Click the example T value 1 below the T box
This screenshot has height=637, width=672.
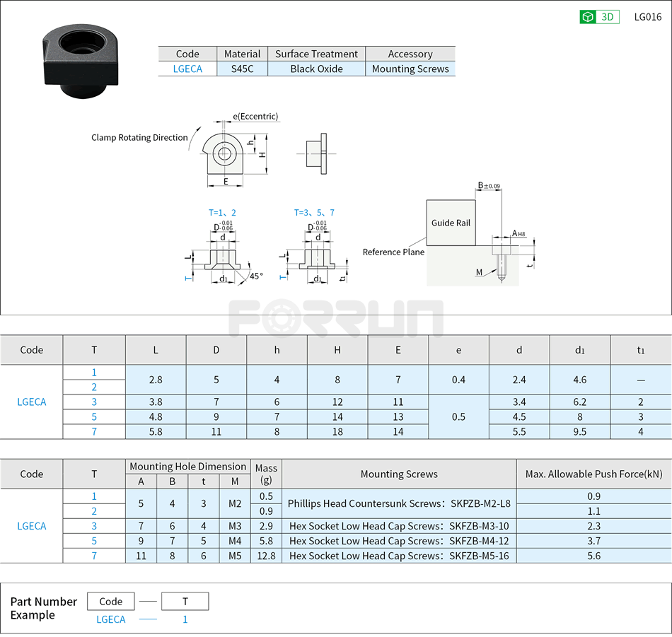click(185, 619)
